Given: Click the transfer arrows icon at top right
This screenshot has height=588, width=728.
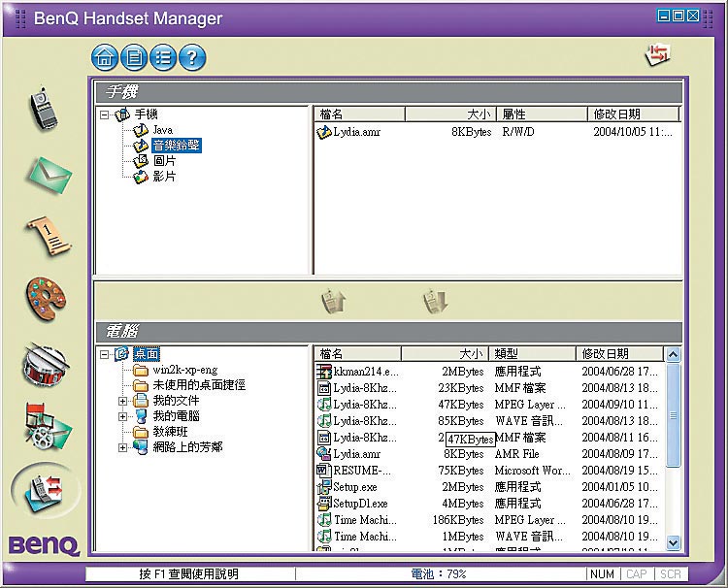Looking at the screenshot, I should click(658, 54).
